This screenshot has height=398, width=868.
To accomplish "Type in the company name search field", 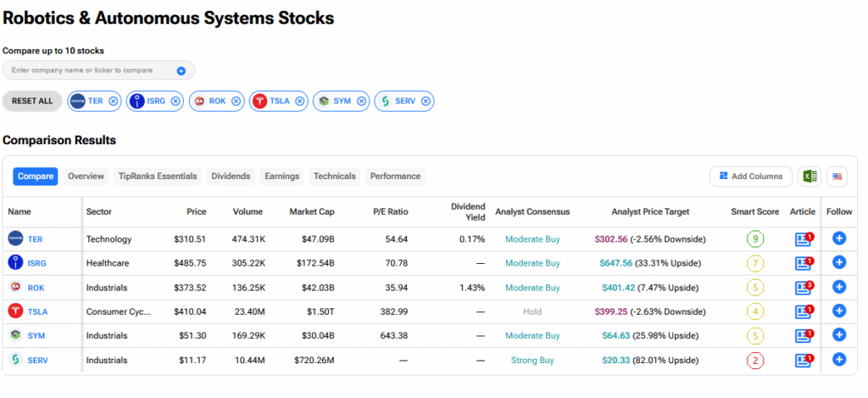I will (89, 70).
